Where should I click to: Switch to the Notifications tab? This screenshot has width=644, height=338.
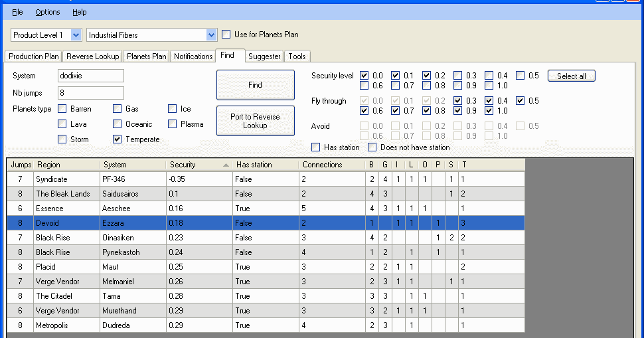tap(193, 56)
